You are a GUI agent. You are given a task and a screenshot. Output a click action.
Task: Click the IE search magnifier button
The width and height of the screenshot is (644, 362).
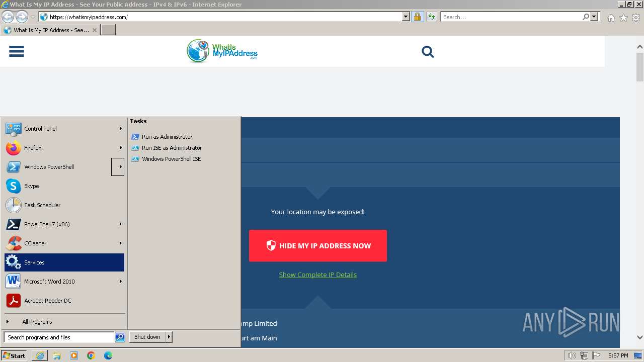click(586, 17)
